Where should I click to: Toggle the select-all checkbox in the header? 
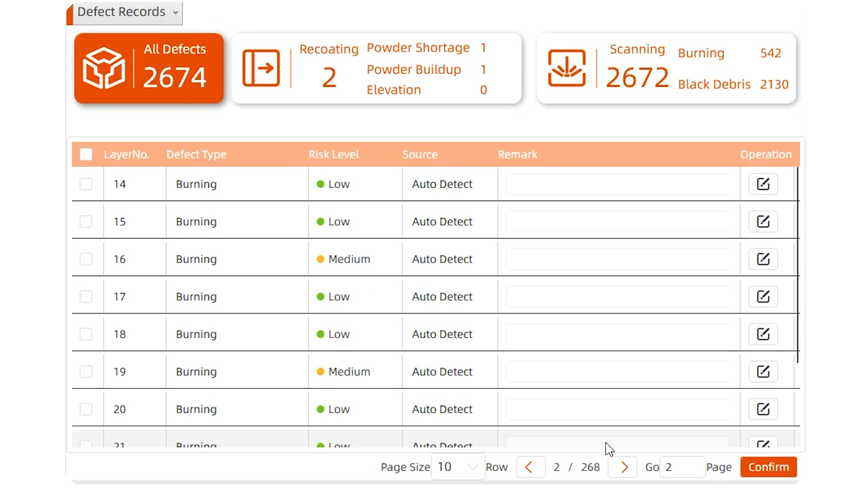pyautogui.click(x=86, y=155)
